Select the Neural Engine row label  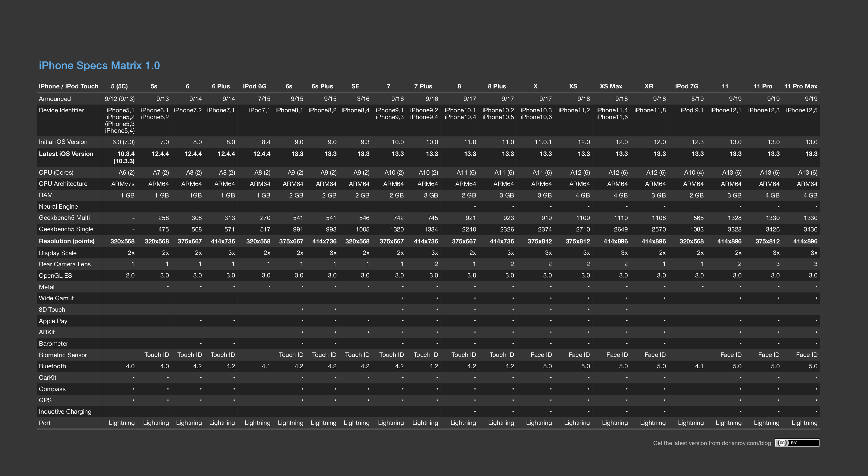[x=58, y=206]
